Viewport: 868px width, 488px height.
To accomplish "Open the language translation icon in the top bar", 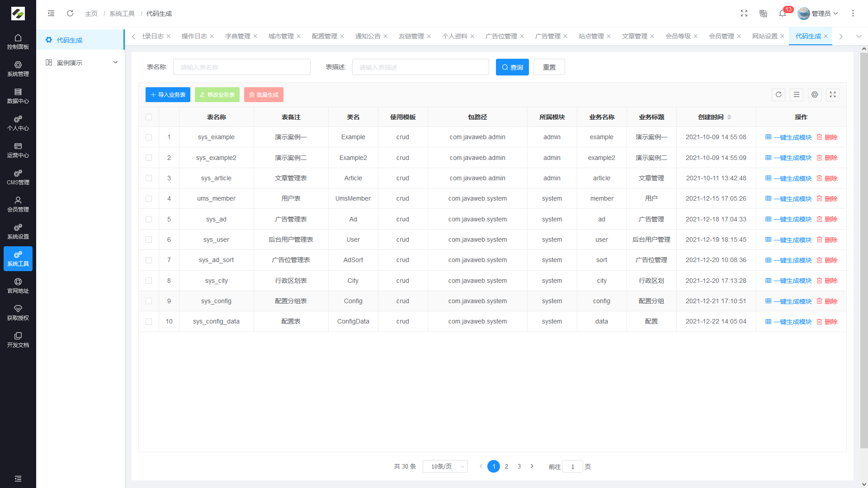I will 763,14.
